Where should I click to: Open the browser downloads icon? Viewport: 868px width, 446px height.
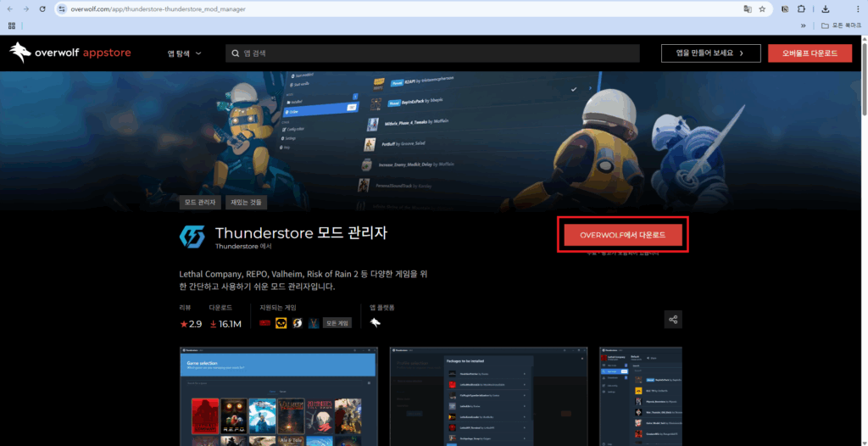(826, 8)
